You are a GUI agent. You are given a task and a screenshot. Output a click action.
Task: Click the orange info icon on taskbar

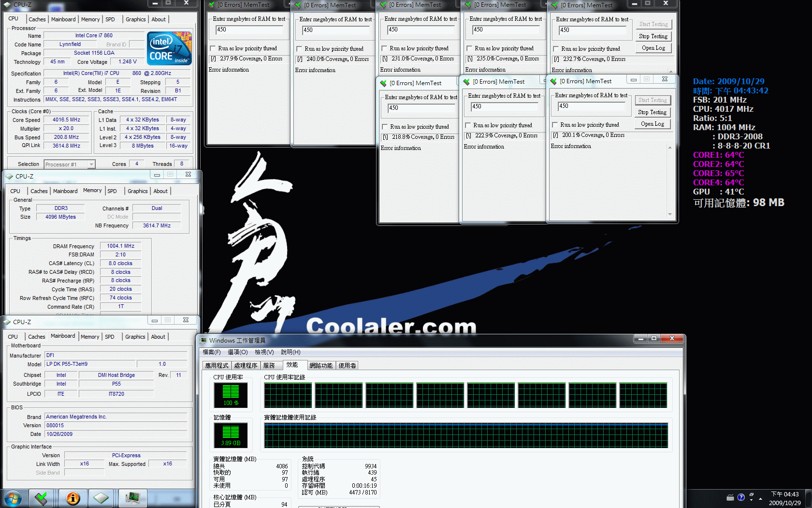[72, 498]
